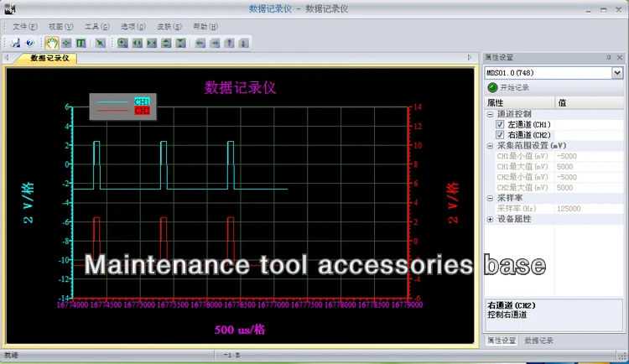Viewport: 629px width, 364px height.
Task: Open the MDS01.0(748) device dropdown
Action: click(617, 73)
